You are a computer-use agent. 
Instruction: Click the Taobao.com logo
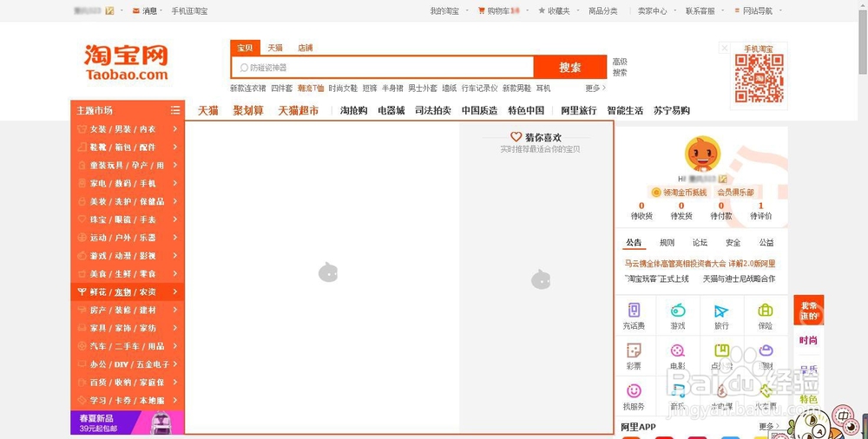pyautogui.click(x=126, y=62)
